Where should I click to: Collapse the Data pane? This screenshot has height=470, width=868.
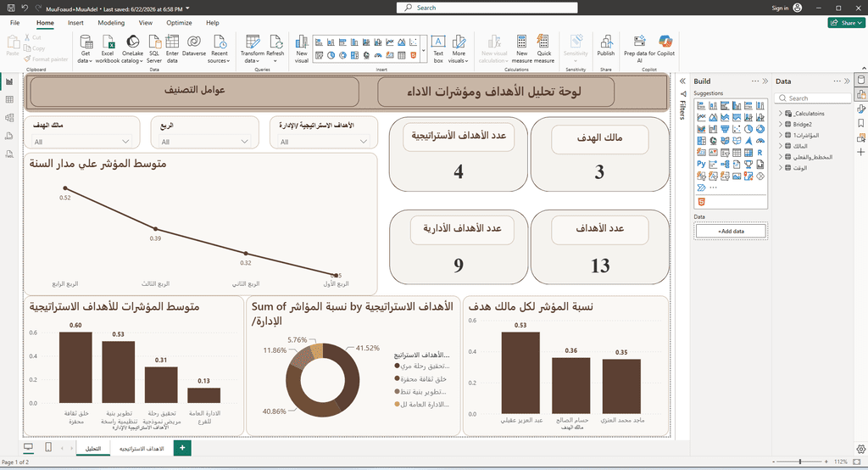(847, 81)
